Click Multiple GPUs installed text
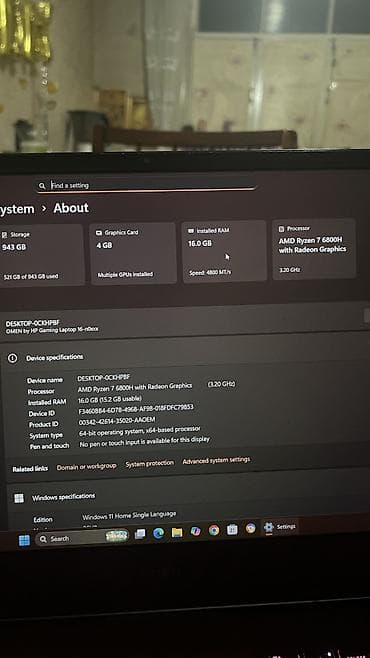Viewport: 370px width, 658px height. coord(125,274)
